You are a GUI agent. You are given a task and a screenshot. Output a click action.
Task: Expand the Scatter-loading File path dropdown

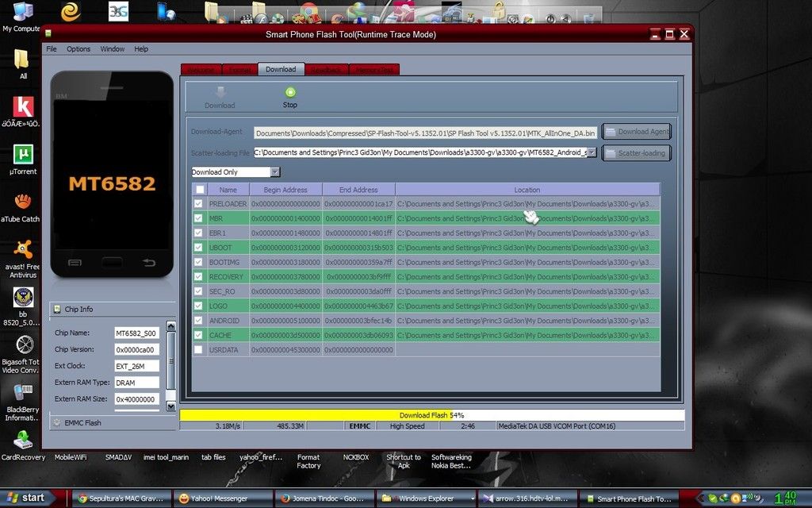[592, 152]
